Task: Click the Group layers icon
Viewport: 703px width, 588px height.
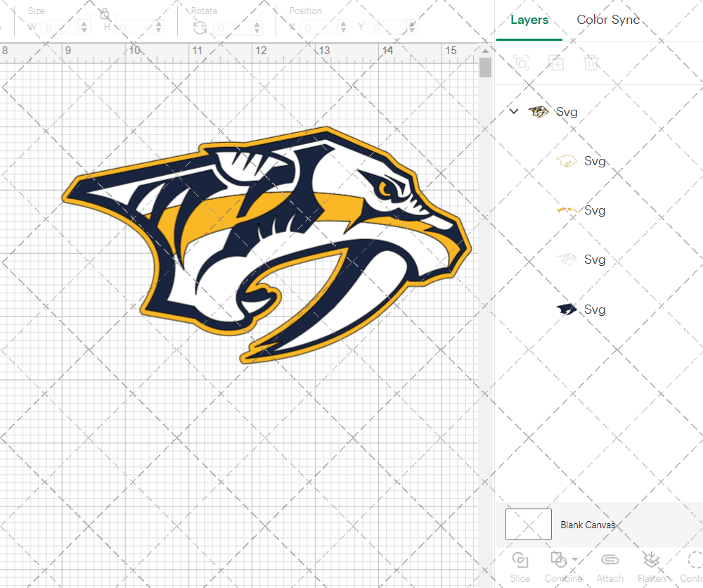Action: tap(521, 63)
